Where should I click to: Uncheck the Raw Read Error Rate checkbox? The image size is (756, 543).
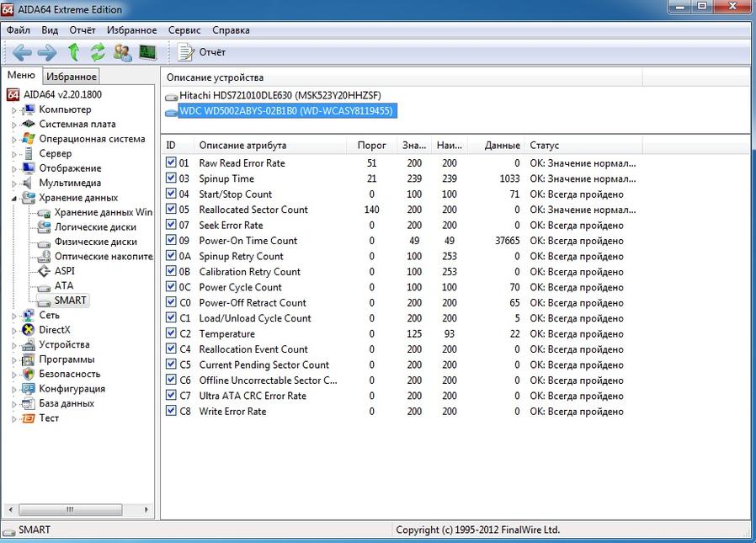coord(171,162)
